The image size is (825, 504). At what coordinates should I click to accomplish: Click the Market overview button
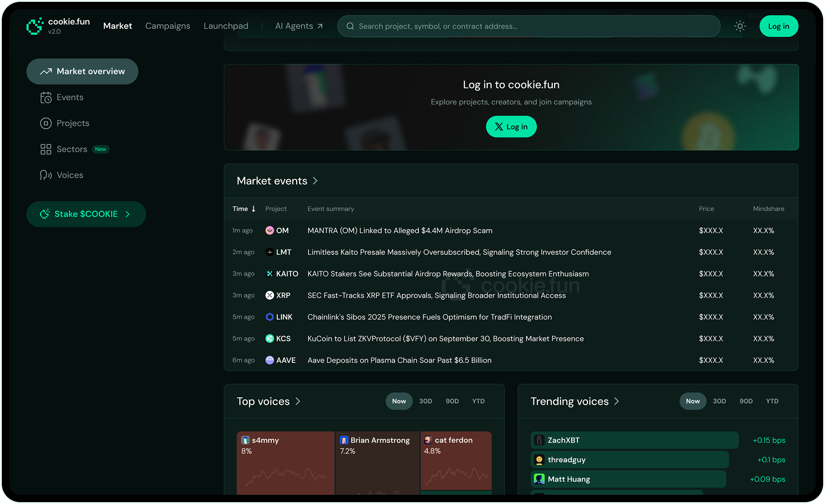[x=82, y=71]
